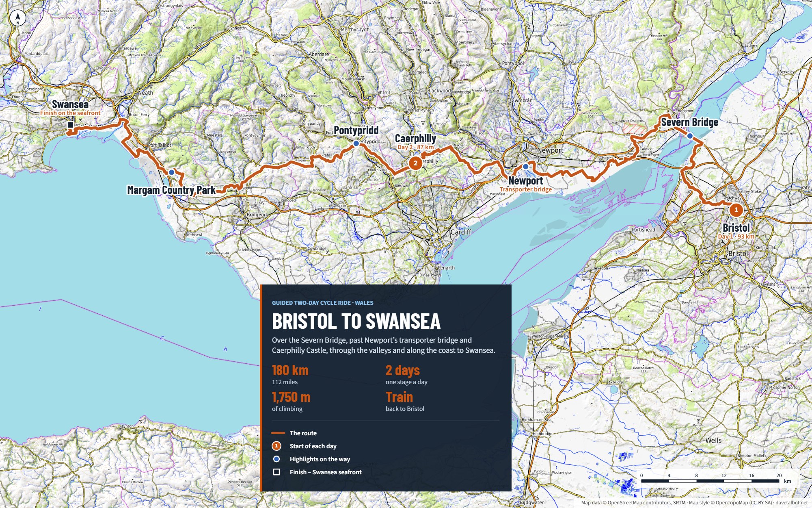Click the Margam Country Park highlight dot
The height and width of the screenshot is (508, 812).
171,172
